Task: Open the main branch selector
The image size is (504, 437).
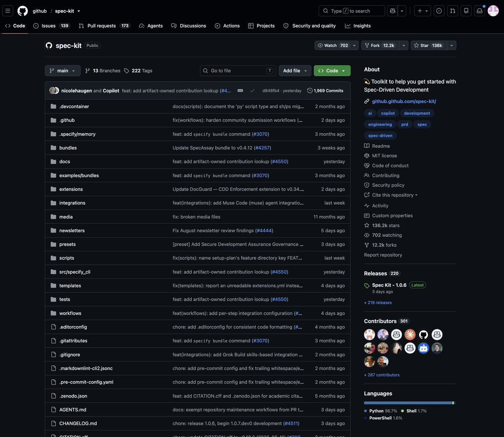Action: tap(63, 71)
